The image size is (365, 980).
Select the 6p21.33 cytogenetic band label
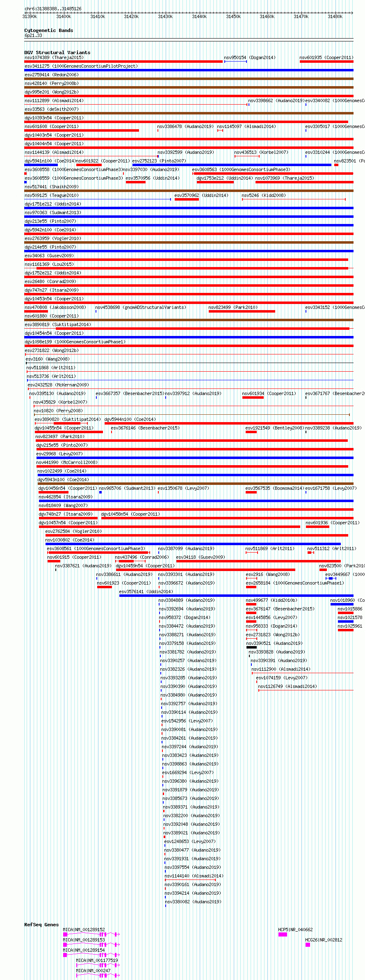[x=33, y=35]
